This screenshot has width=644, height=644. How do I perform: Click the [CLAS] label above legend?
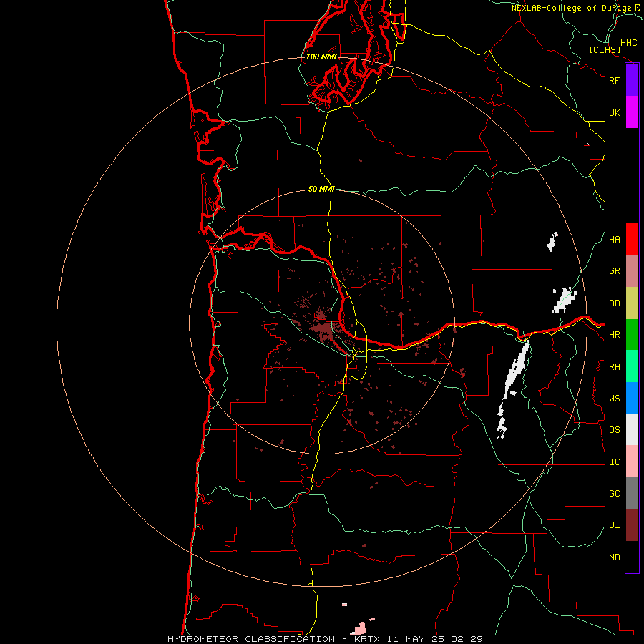[605, 49]
